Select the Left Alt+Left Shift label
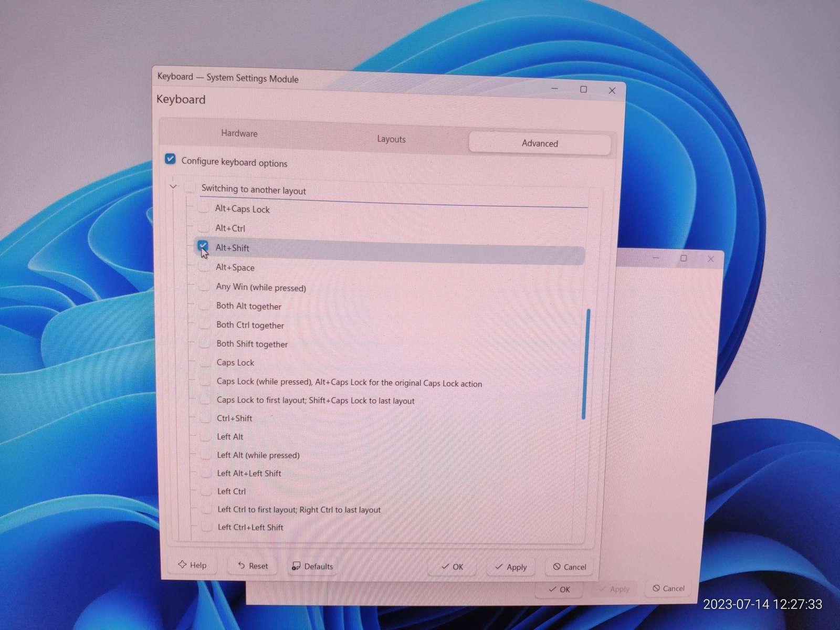Viewport: 840px width, 630px height. pyautogui.click(x=249, y=473)
